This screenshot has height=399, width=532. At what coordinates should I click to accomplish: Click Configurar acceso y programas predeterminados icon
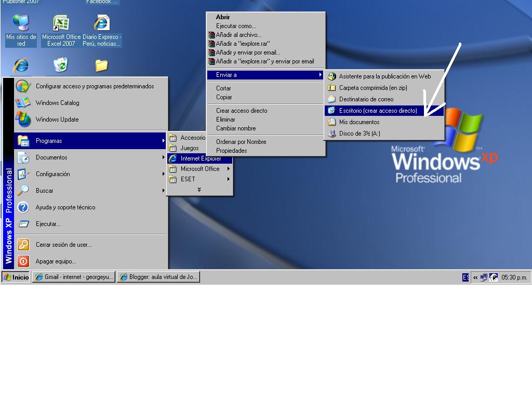click(x=23, y=86)
